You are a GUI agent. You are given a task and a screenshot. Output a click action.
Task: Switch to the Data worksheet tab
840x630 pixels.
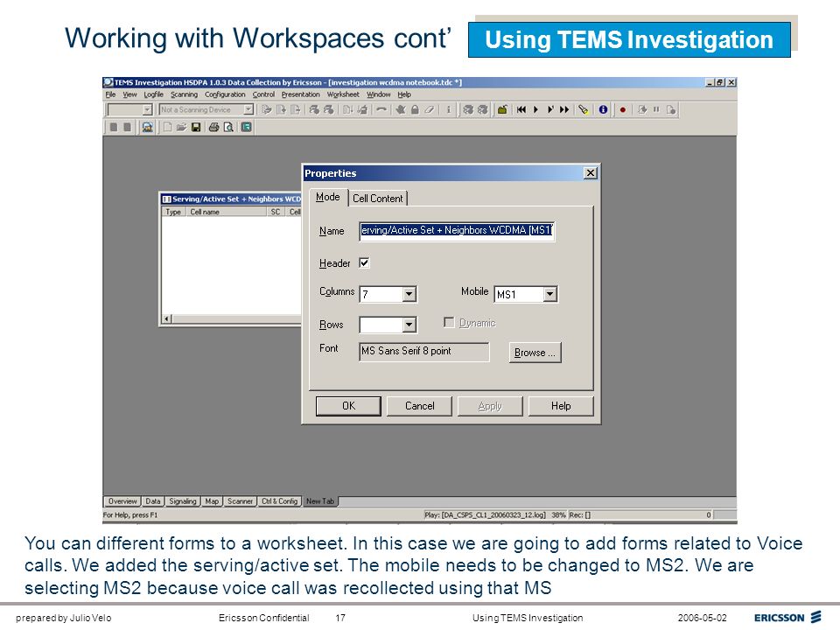153,501
